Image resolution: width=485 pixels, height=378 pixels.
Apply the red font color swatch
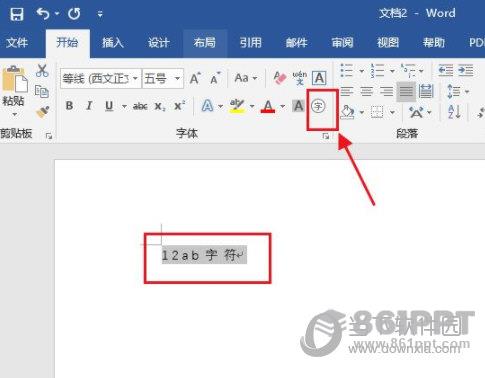pyautogui.click(x=268, y=107)
